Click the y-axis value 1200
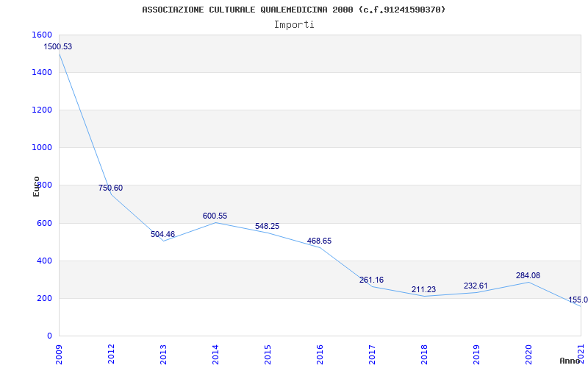Screen dimensions: 588x368 point(43,110)
